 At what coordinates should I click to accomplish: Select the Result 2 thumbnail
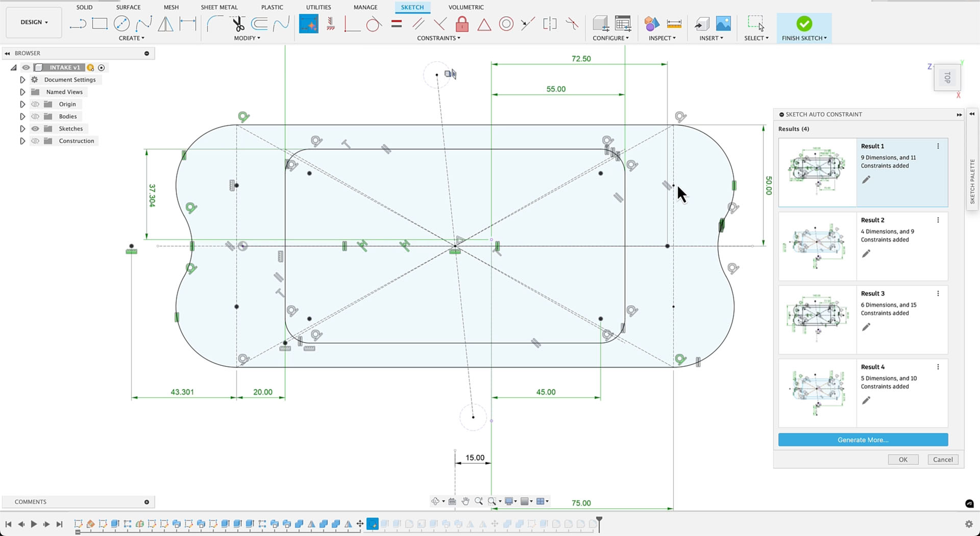click(817, 246)
